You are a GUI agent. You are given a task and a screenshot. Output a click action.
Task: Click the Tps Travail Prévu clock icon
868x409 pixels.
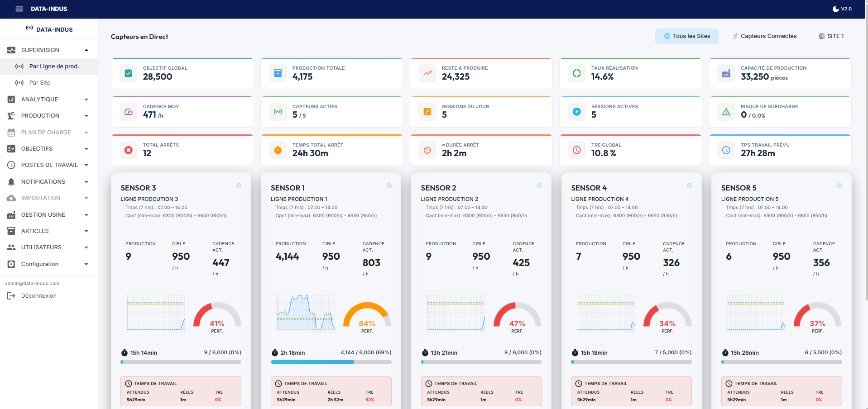point(726,150)
